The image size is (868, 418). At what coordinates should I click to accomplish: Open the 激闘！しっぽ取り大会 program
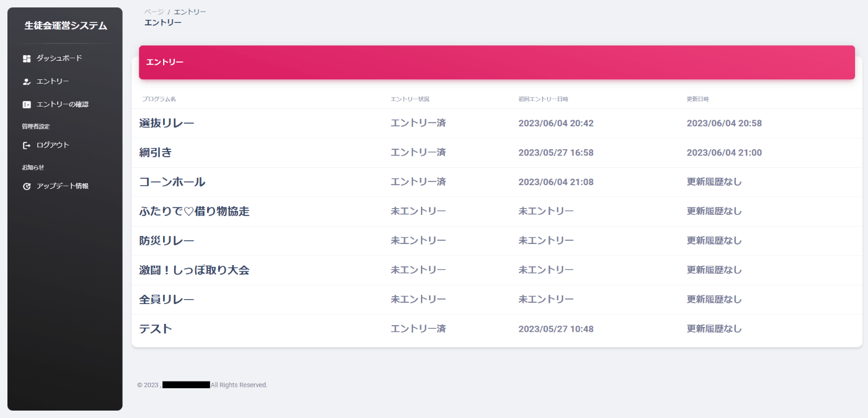(x=195, y=270)
